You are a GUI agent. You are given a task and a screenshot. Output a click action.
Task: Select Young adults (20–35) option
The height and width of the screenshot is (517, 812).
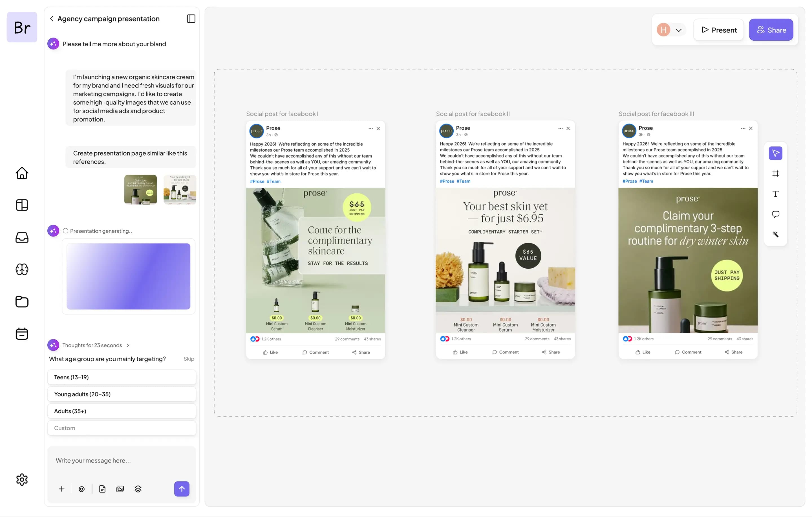122,394
